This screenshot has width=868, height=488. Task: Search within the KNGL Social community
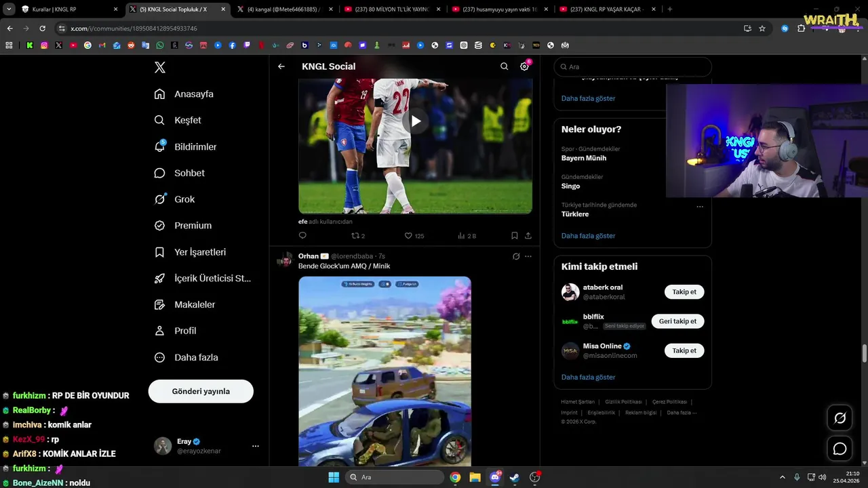click(504, 66)
